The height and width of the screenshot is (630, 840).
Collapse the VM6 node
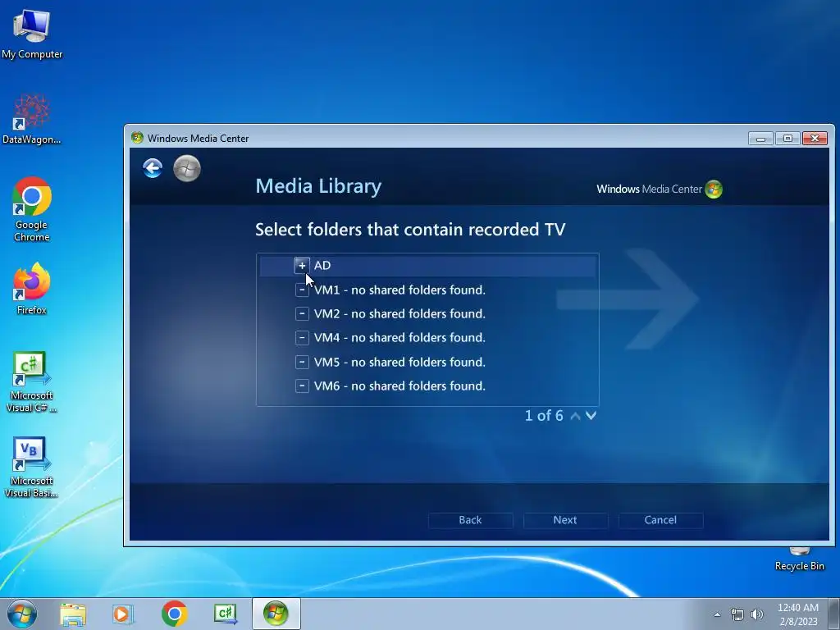[302, 386]
